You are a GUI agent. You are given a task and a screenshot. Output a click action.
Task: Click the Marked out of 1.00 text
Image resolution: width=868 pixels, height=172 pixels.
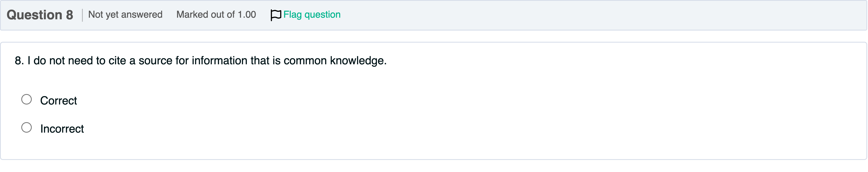click(x=216, y=15)
